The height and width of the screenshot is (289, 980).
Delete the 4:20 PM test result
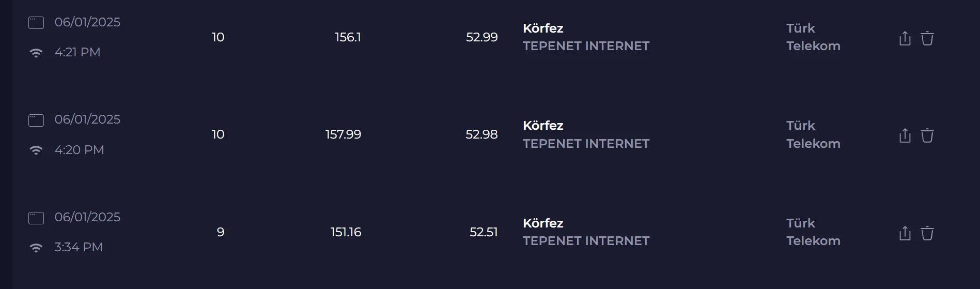pyautogui.click(x=927, y=135)
